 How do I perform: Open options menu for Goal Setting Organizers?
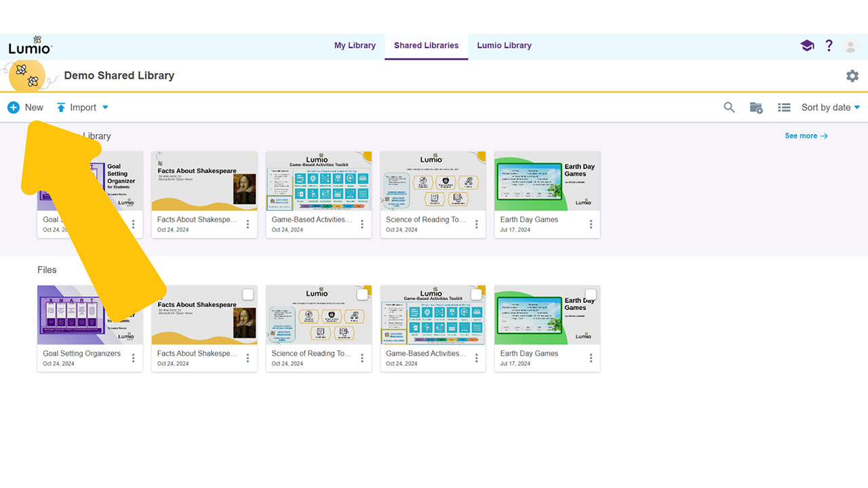134,358
